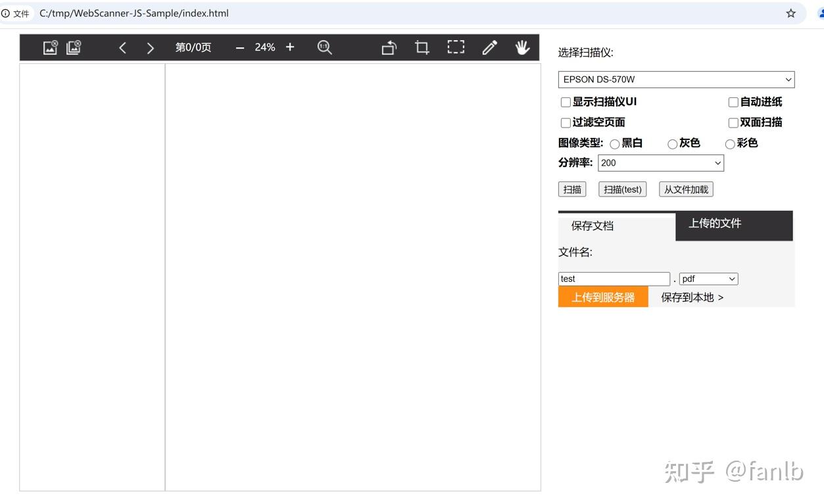Click the 第0/0页 page indicator
824x504 pixels.
(x=193, y=47)
